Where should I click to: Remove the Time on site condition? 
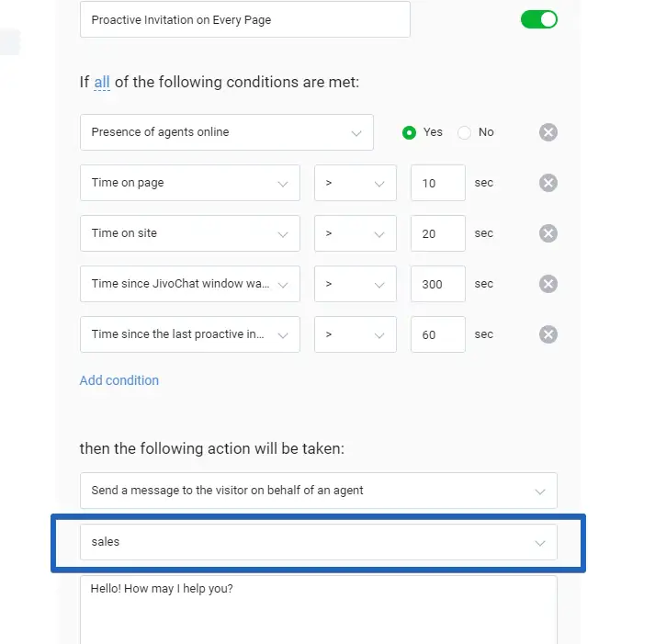point(548,233)
